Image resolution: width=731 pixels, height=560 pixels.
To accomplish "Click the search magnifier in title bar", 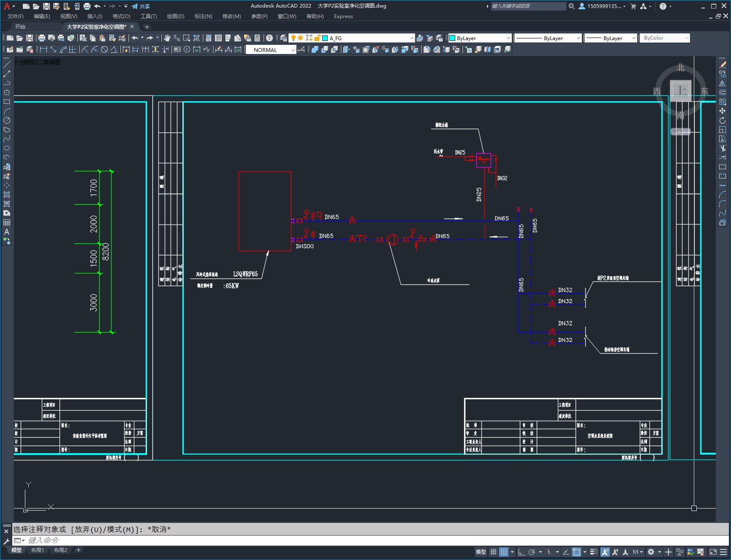I will click(x=571, y=6).
